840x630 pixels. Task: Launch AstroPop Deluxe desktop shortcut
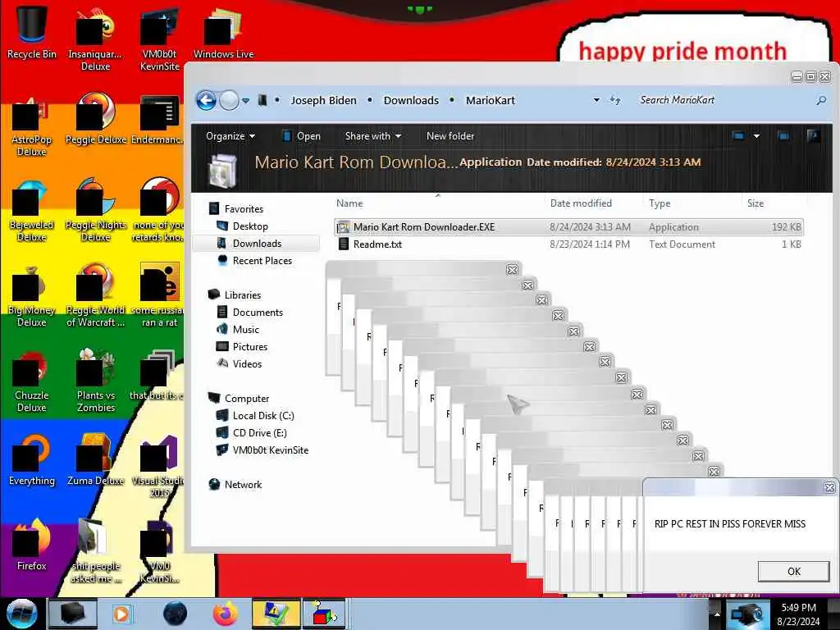coord(32,126)
